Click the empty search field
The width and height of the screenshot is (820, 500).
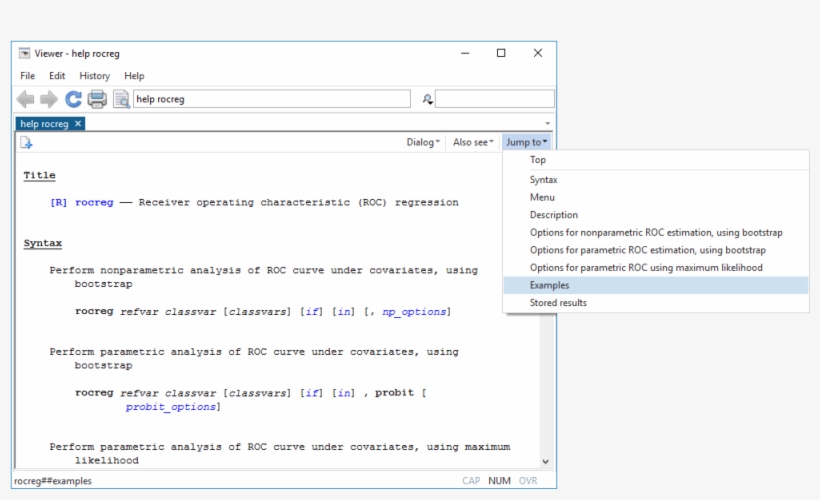[x=494, y=99]
